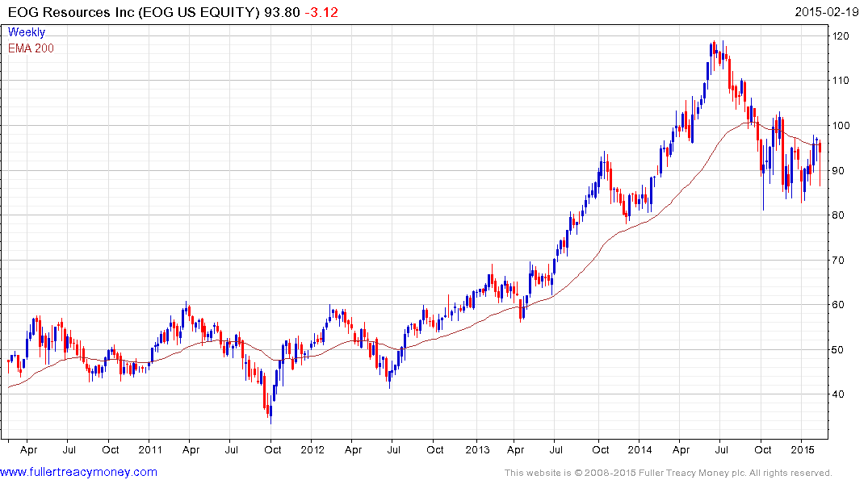
Task: Click the lowest candlestick near October 2011
Action: point(270,409)
